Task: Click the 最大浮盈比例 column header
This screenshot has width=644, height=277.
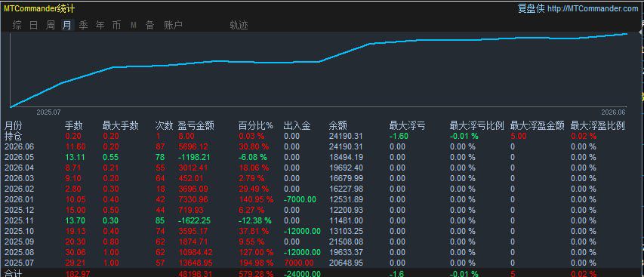Action: pyautogui.click(x=598, y=125)
